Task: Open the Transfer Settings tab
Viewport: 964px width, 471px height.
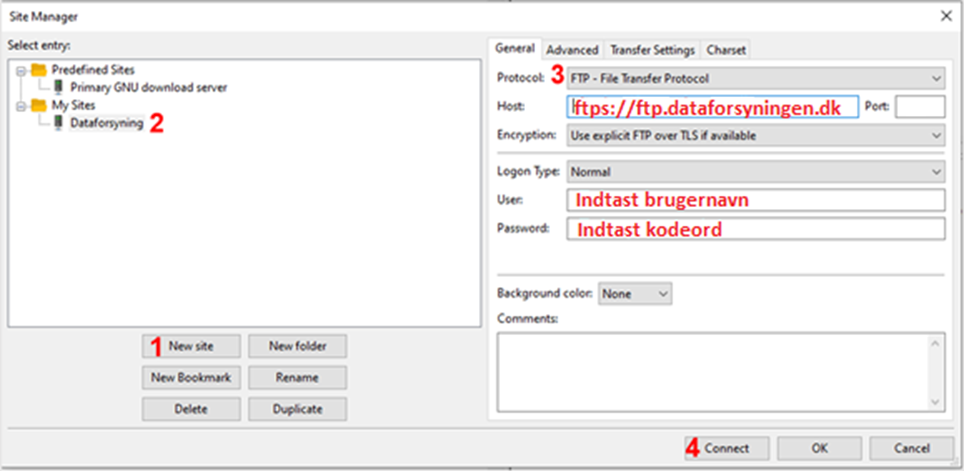Action: [x=652, y=50]
